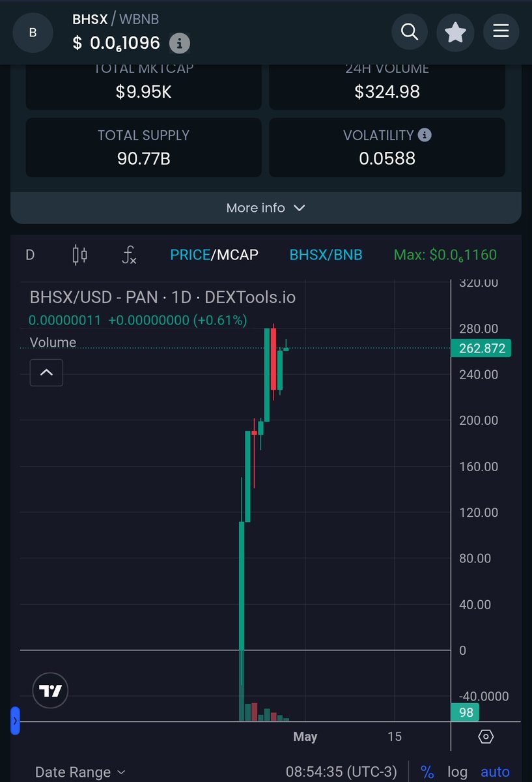Toggle percent scale mode
The image size is (532, 782).
tap(427, 772)
